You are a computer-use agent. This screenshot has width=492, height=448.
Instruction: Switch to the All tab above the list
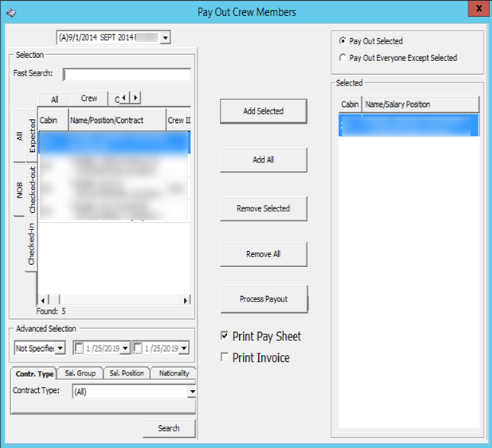pyautogui.click(x=55, y=99)
